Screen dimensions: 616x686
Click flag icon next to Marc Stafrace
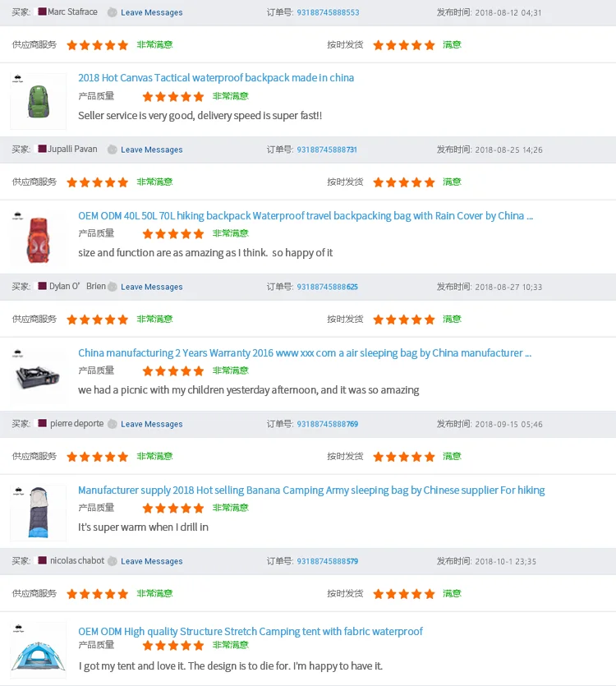[43, 12]
